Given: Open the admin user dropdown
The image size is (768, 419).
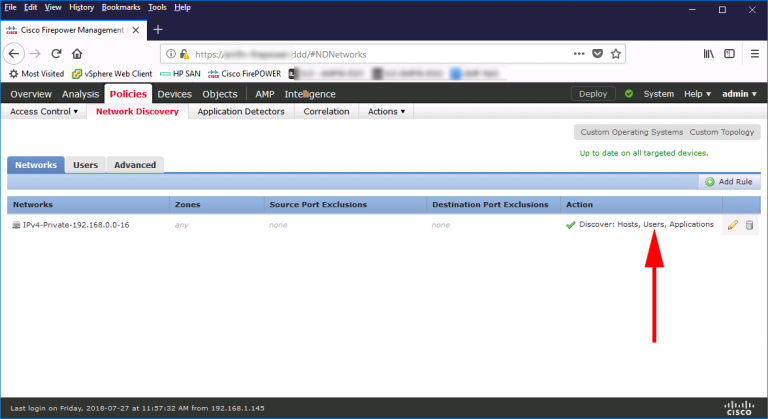Looking at the screenshot, I should point(739,94).
